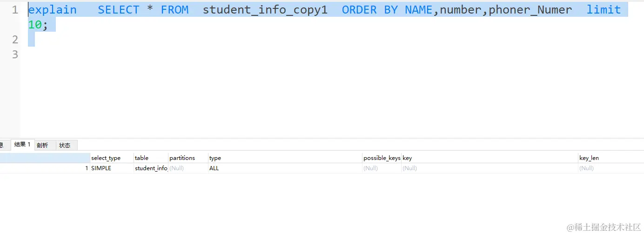Screen dimensions: 644x235
Task: Click the (Null) cell under key column
Action: (490, 168)
